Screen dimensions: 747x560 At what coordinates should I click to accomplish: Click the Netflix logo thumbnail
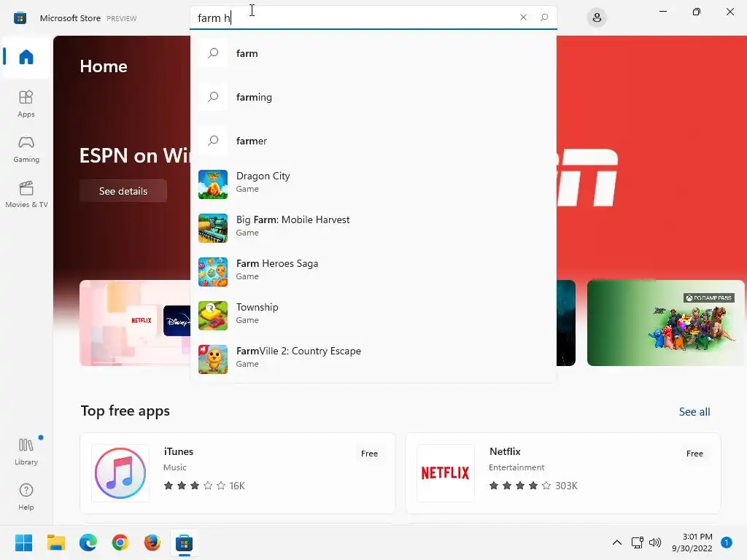pos(446,472)
